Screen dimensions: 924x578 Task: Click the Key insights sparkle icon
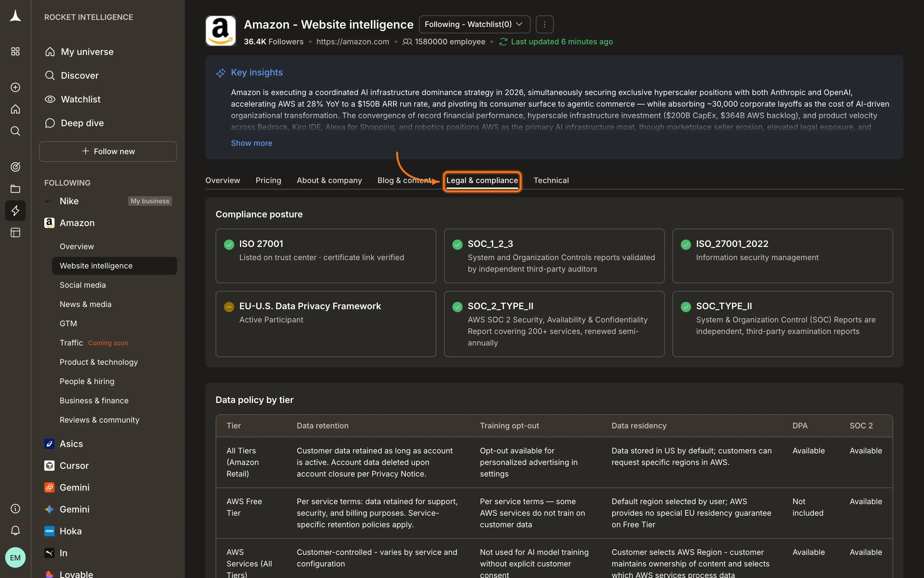pos(221,73)
